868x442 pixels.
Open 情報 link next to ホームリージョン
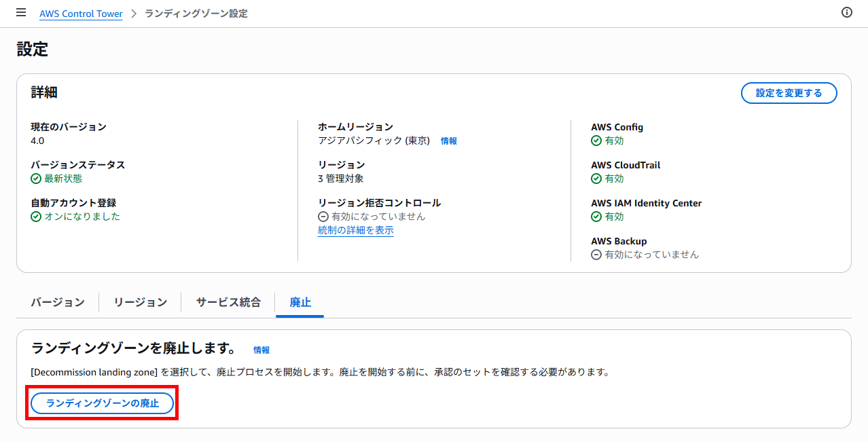tap(449, 141)
